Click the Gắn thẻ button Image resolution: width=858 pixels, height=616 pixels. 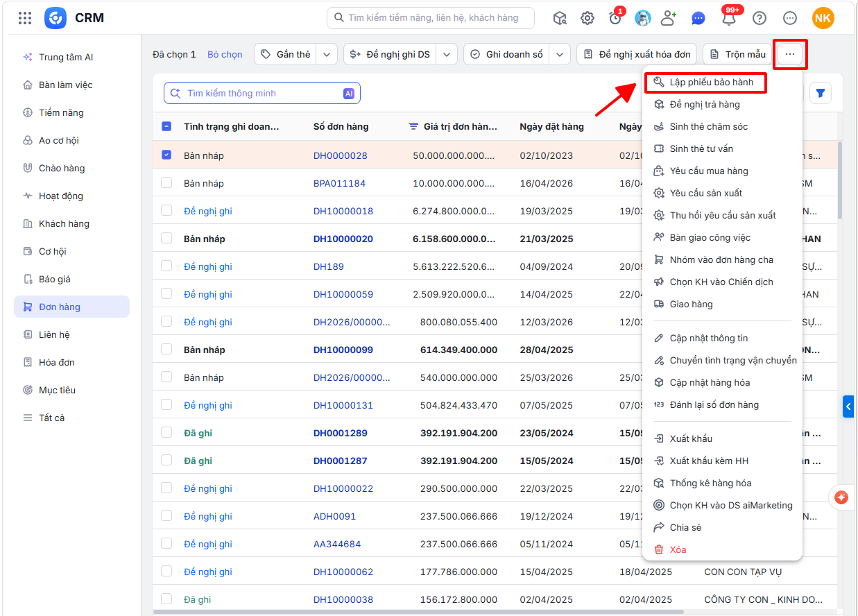point(286,54)
